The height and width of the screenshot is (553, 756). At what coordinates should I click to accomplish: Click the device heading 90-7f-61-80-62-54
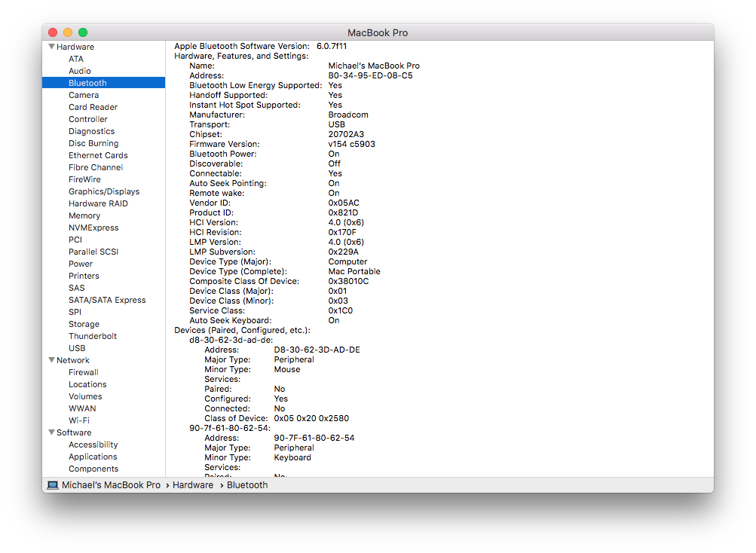tap(230, 428)
